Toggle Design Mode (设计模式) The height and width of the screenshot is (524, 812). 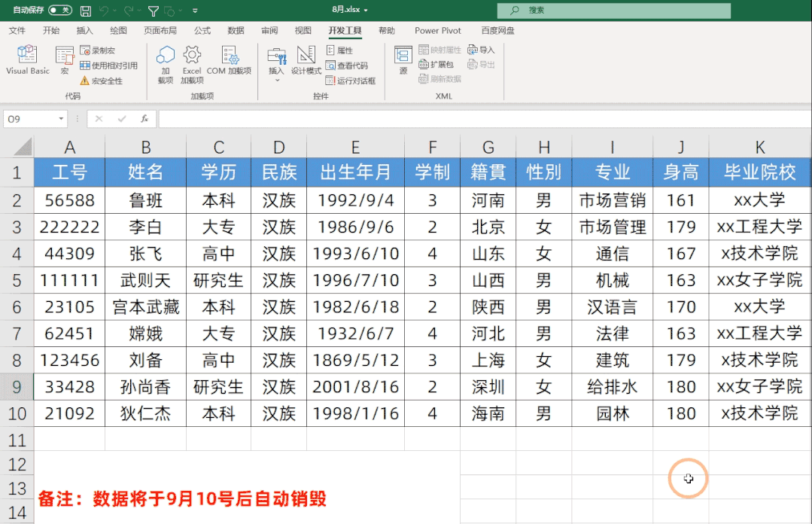click(x=306, y=60)
